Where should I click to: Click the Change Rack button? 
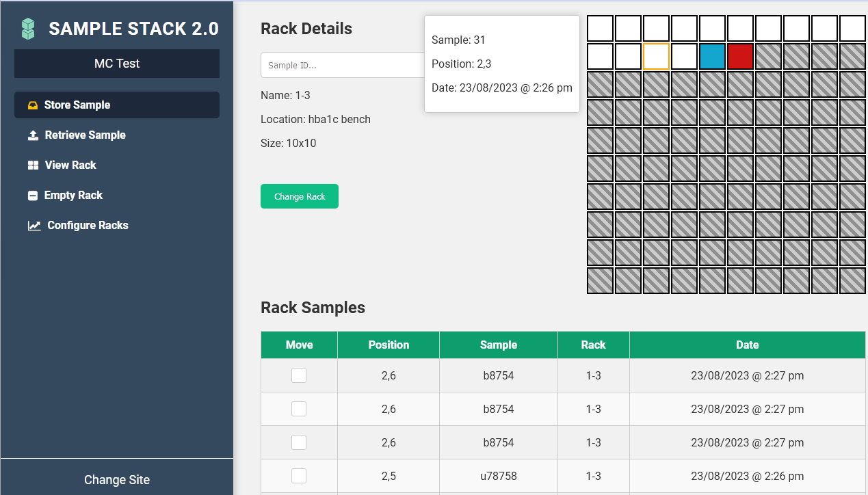(x=299, y=196)
